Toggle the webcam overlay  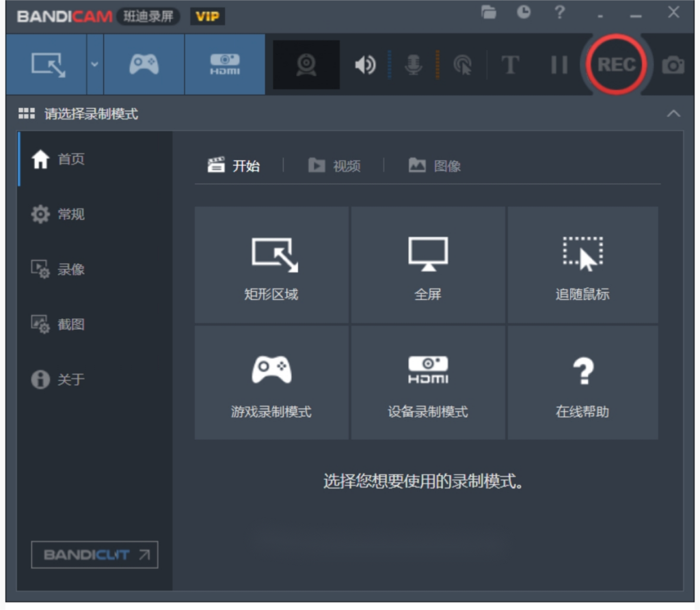coord(306,65)
